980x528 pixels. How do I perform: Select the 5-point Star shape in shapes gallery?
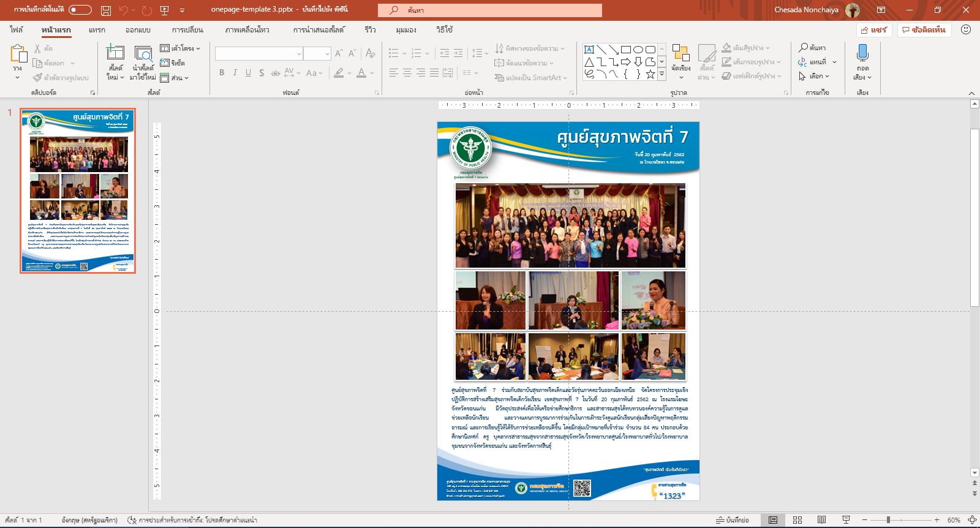pyautogui.click(x=650, y=74)
